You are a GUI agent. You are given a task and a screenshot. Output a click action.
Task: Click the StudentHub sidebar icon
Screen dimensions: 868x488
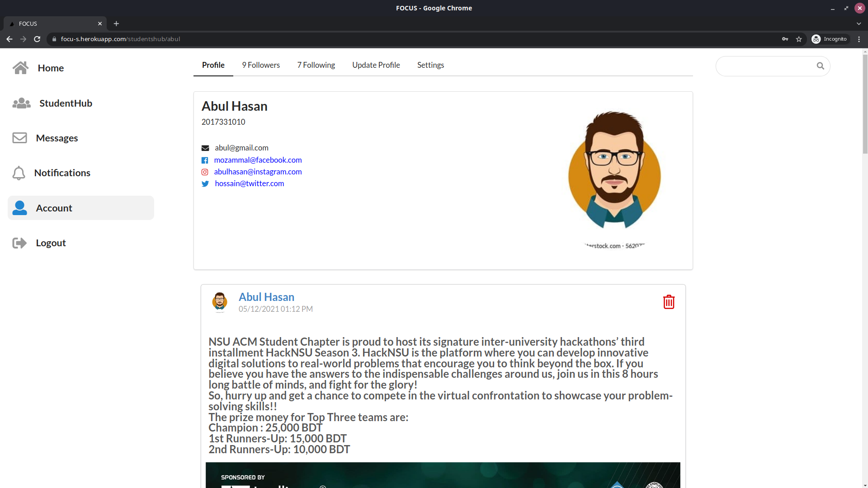(x=20, y=103)
